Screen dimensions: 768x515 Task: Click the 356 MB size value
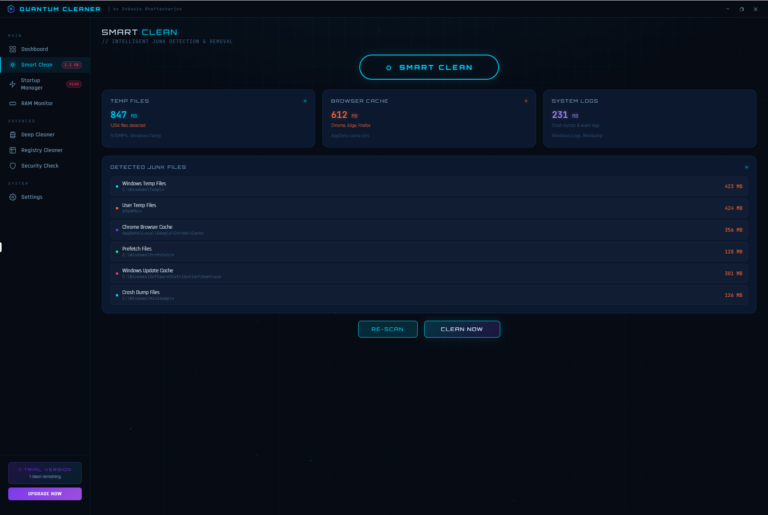[x=733, y=230]
